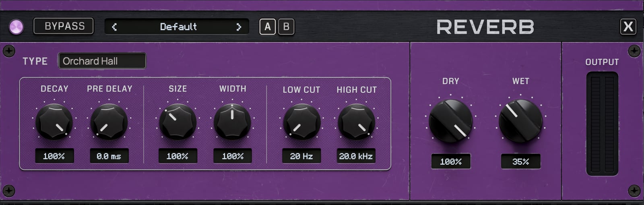644x205 pixels.
Task: Open the Default preset menu
Action: [178, 27]
